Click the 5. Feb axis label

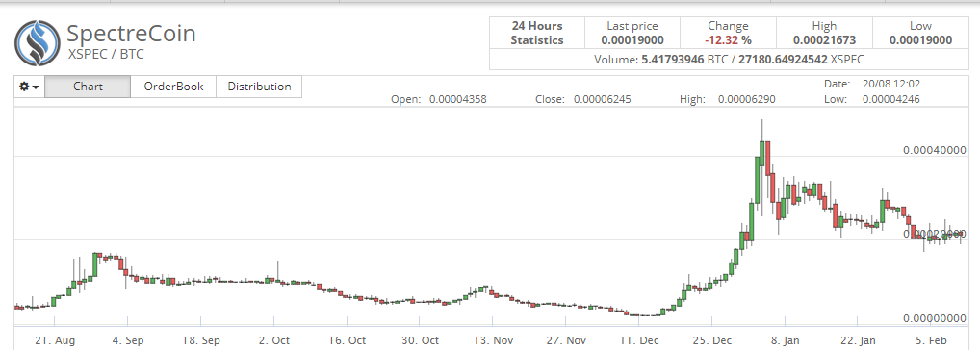click(931, 341)
